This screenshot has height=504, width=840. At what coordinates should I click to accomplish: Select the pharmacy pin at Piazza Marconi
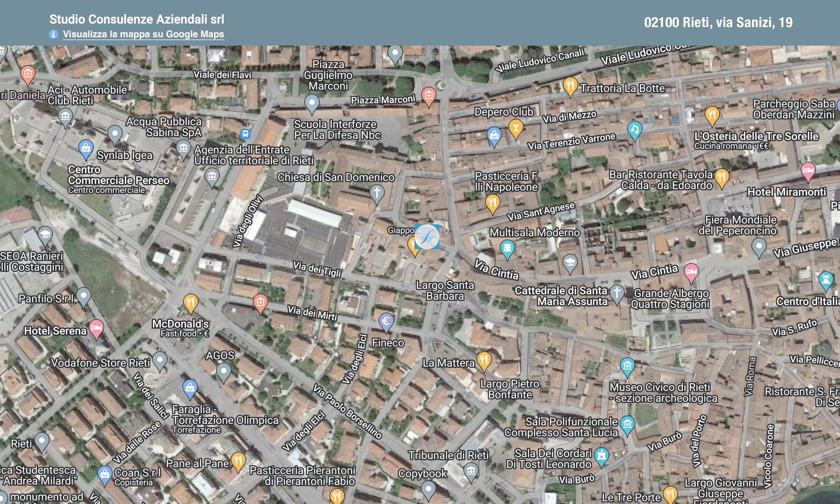click(429, 97)
